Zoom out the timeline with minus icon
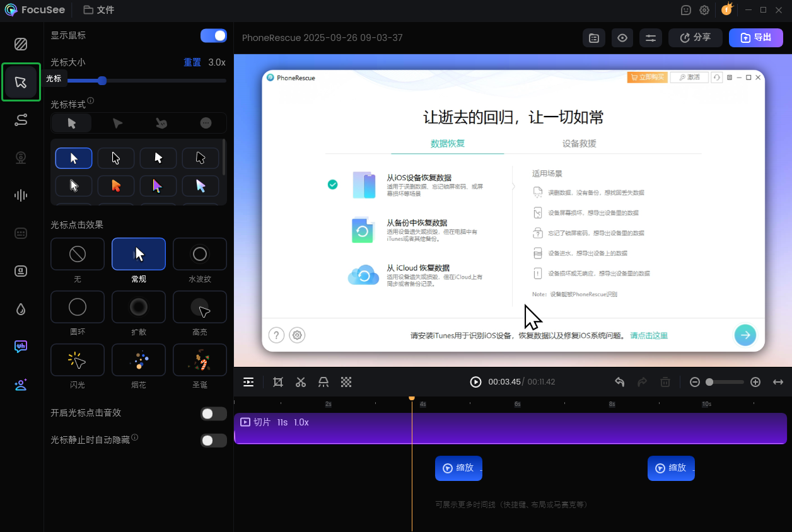The height and width of the screenshot is (532, 792). 695,382
